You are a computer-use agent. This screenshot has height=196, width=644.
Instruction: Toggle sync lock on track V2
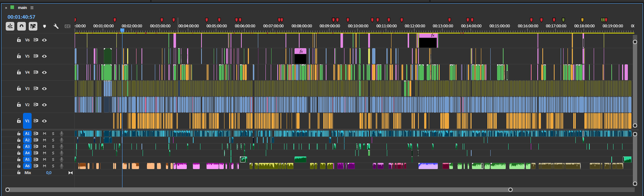click(x=36, y=104)
